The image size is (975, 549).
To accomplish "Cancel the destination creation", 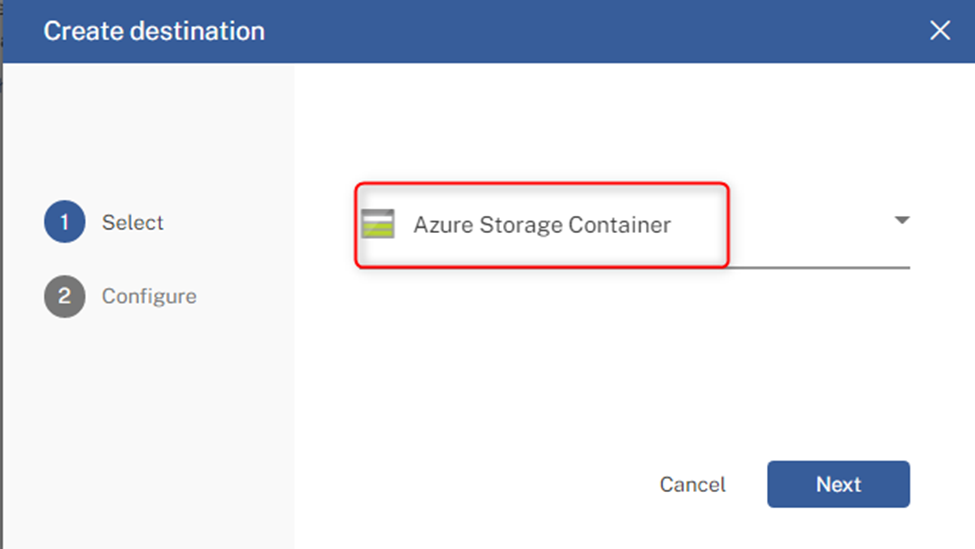I will [692, 484].
